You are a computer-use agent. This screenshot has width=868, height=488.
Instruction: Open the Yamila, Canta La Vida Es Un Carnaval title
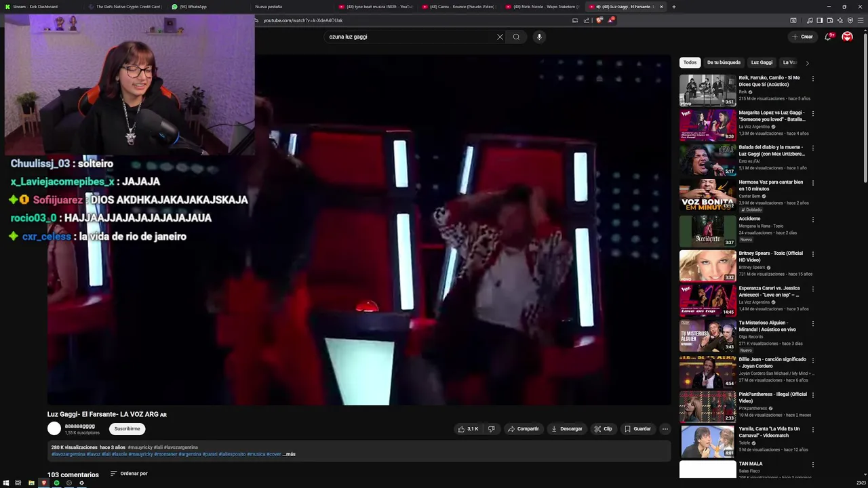(770, 432)
